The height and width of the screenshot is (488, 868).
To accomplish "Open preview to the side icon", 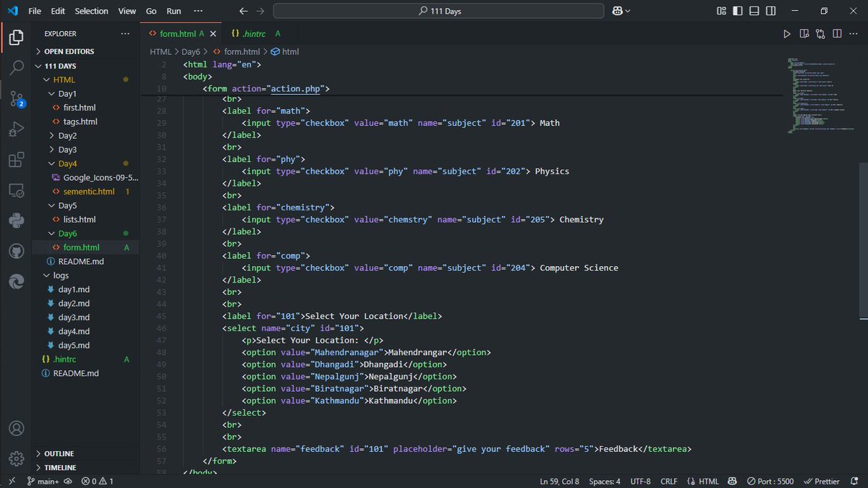I will click(x=804, y=34).
